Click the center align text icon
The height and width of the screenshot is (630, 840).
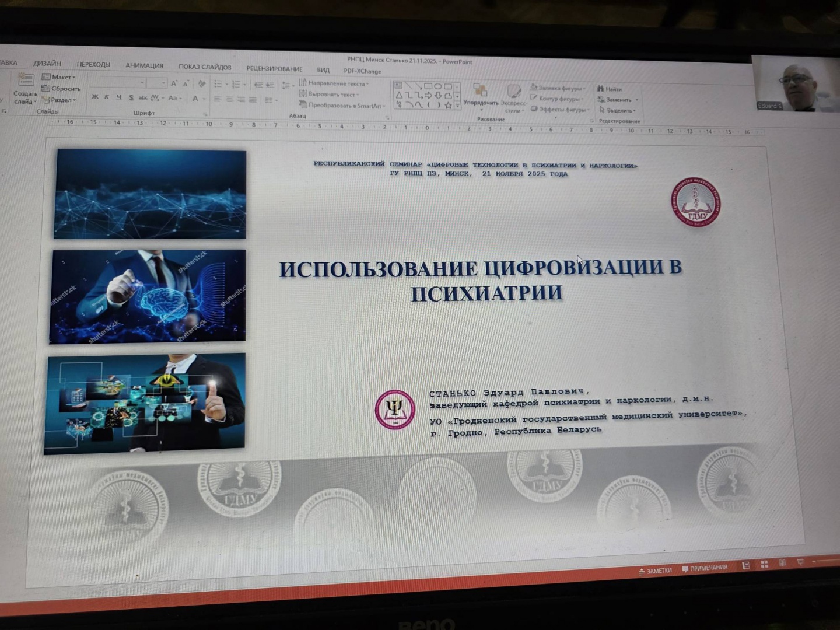pos(229,99)
